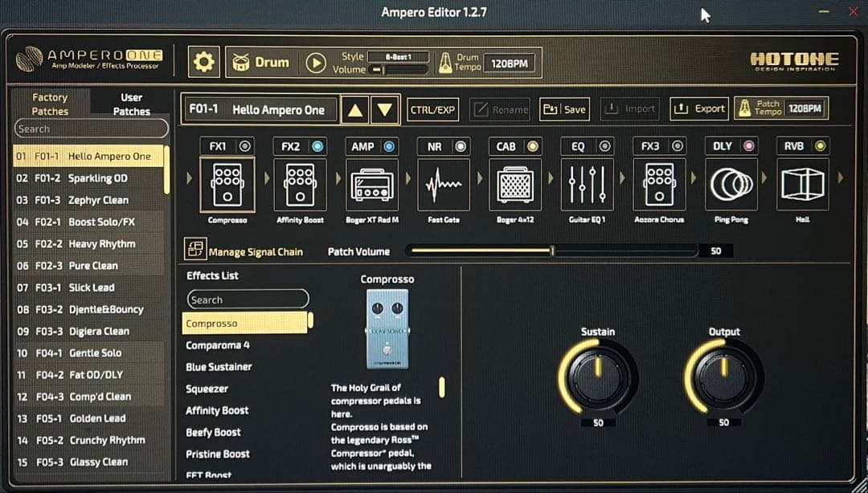Click the Export button
Viewport: 868px width, 493px height.
pyautogui.click(x=698, y=109)
